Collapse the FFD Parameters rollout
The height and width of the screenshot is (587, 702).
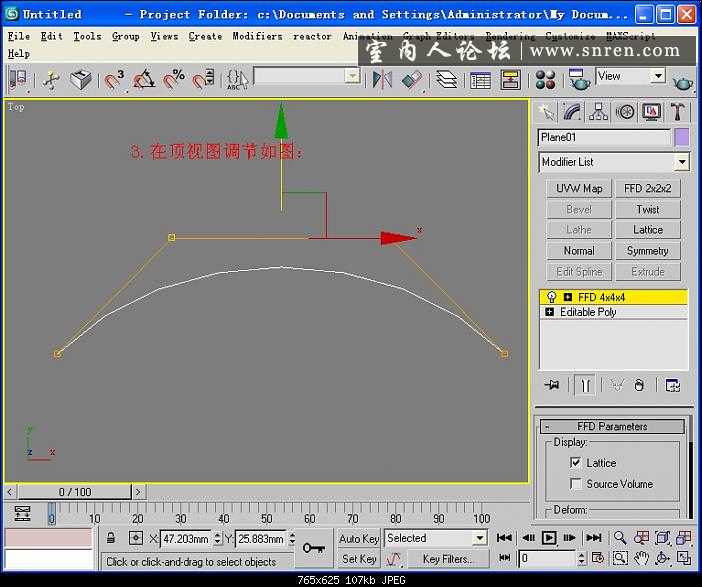[x=612, y=426]
